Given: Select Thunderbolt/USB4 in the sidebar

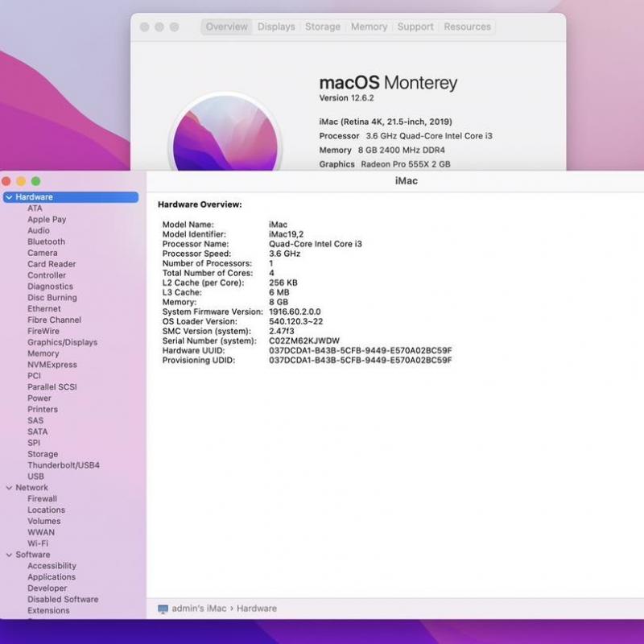Looking at the screenshot, I should (x=64, y=465).
